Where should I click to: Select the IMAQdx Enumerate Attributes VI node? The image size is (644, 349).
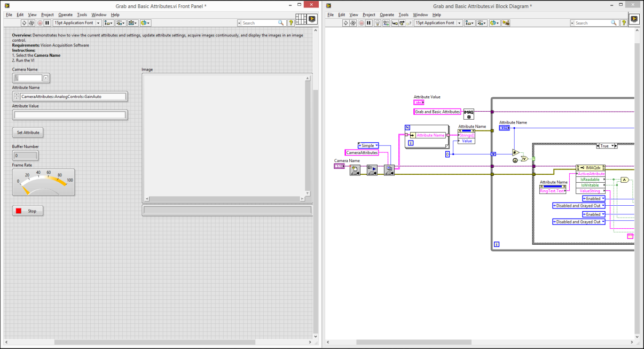[389, 170]
